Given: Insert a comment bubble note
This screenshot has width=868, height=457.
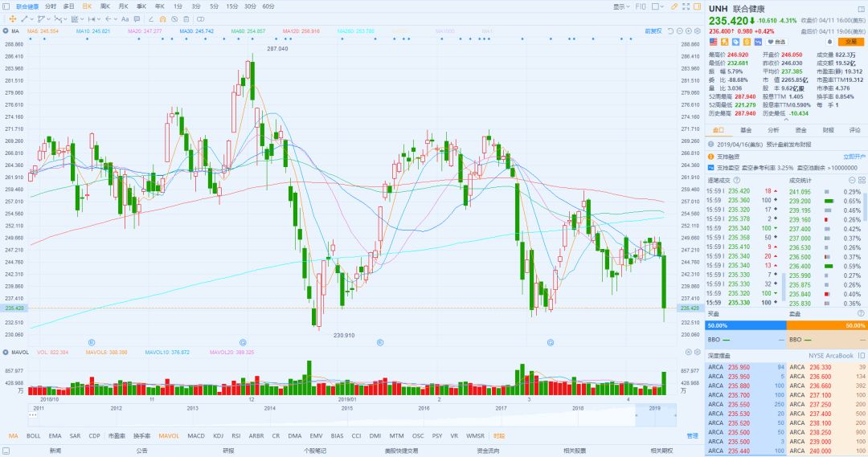Looking at the screenshot, I should coord(137,18).
